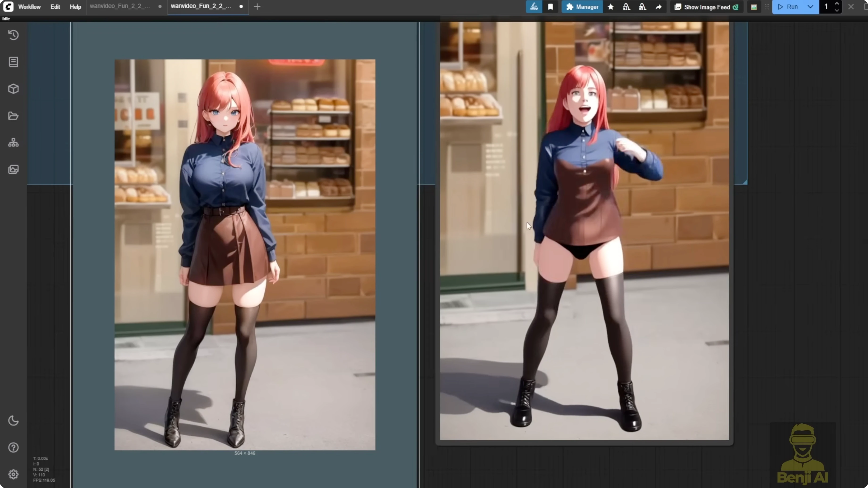Open the settings gear
This screenshot has height=488, width=868.
pyautogui.click(x=13, y=474)
